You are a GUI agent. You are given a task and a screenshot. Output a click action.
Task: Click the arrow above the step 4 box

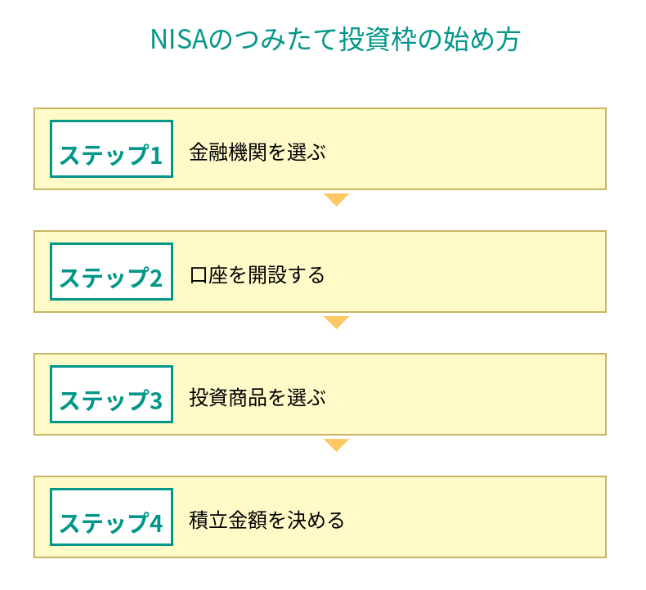336,445
